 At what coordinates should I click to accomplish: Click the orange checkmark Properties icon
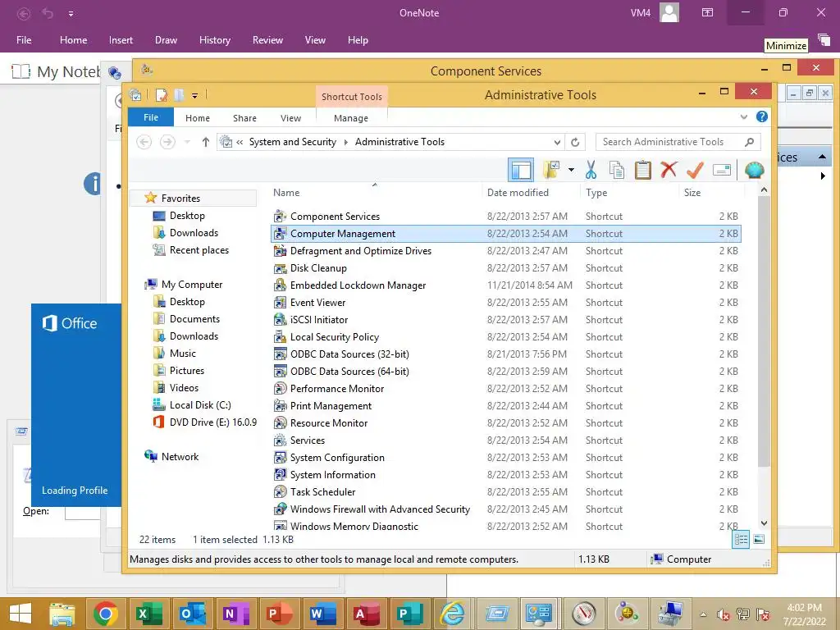(695, 171)
